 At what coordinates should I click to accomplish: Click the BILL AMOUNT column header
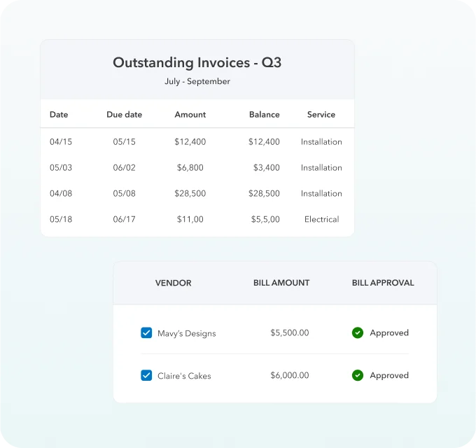coord(281,283)
